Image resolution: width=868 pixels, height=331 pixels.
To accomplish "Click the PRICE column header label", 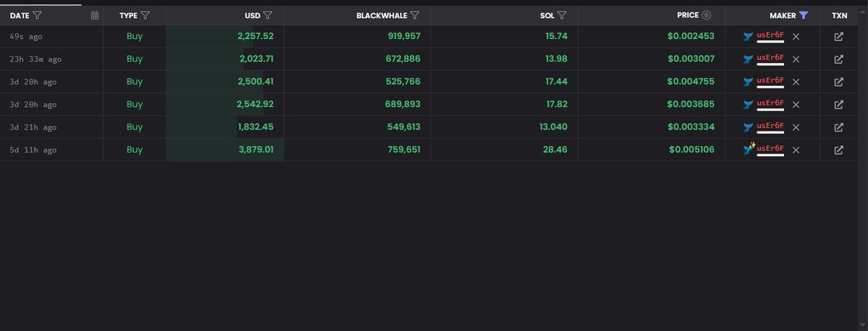I will click(688, 15).
